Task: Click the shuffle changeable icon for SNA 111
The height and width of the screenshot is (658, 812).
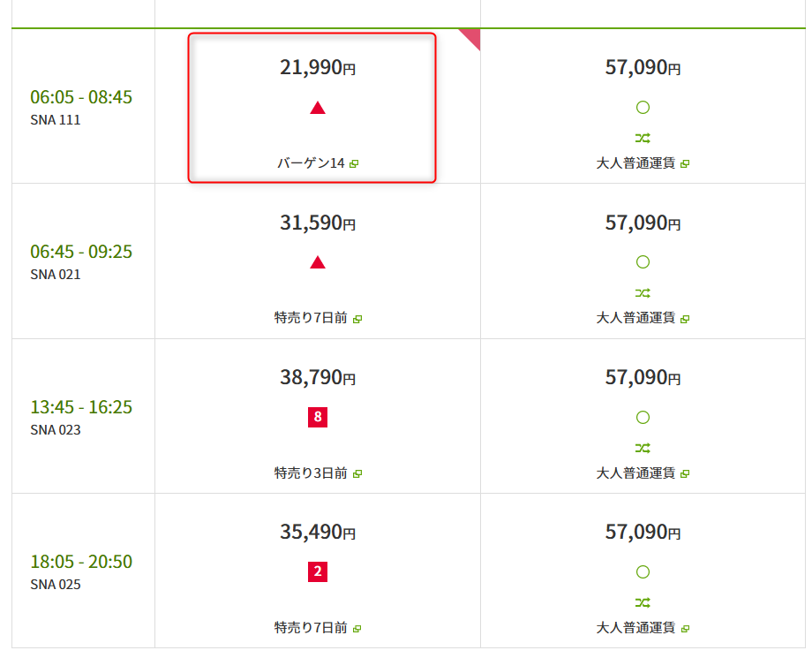Action: point(643,138)
